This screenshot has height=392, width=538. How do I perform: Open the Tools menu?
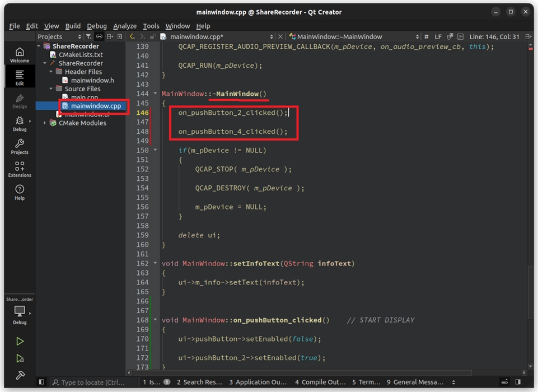151,26
